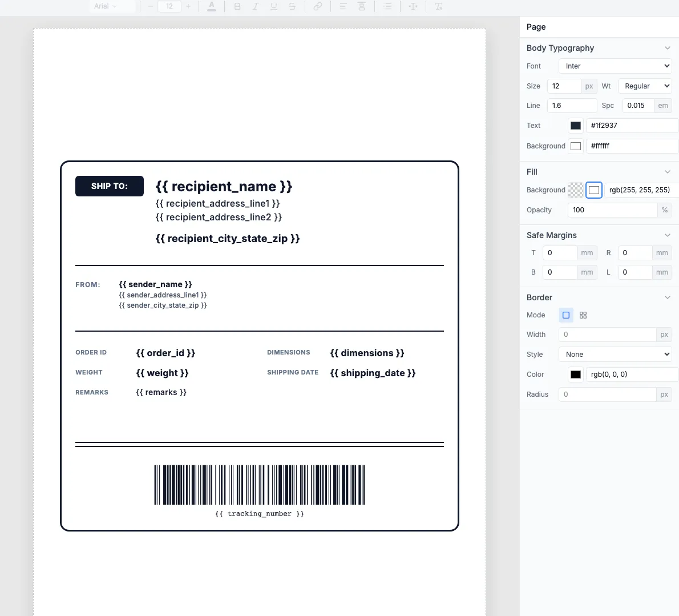Pick the black border Color swatch
This screenshot has width=679, height=616.
pos(575,374)
